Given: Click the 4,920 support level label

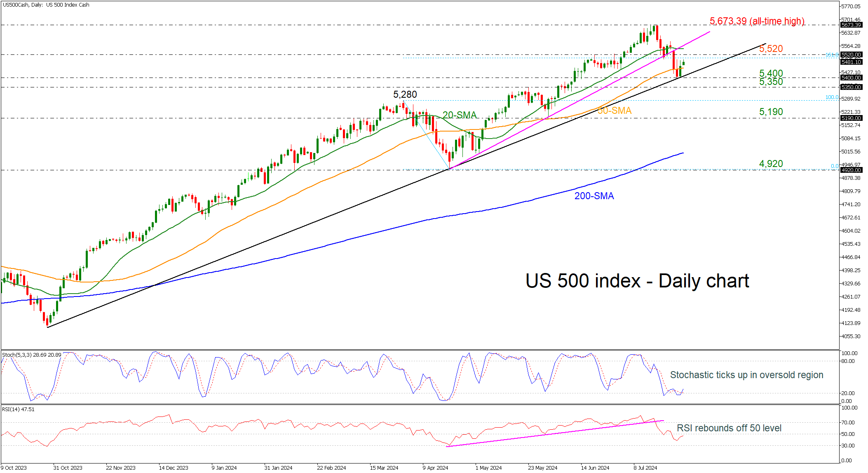Looking at the screenshot, I should point(771,164).
